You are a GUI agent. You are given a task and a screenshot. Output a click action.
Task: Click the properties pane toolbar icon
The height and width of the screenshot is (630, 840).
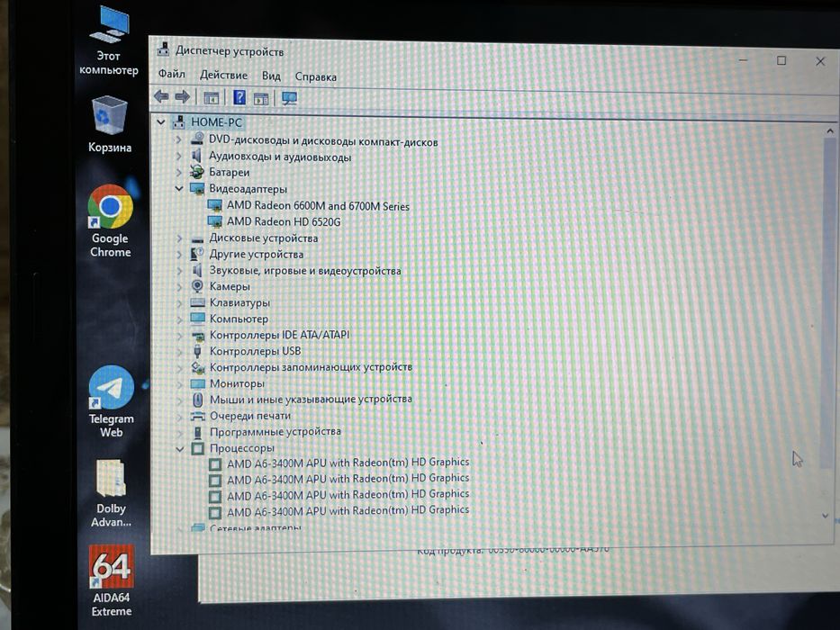pos(261,99)
